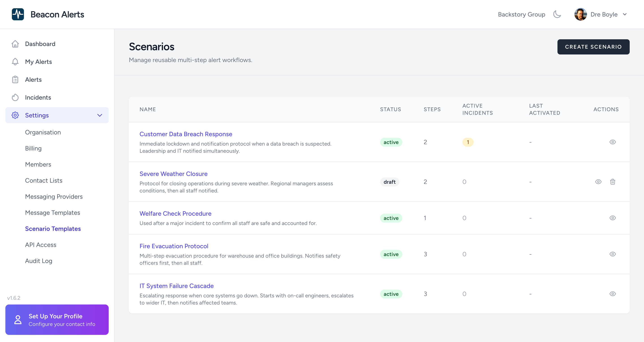Screen dimensions: 644x342
Task: Open the IT System Failure Cascade link
Action: tap(176, 286)
